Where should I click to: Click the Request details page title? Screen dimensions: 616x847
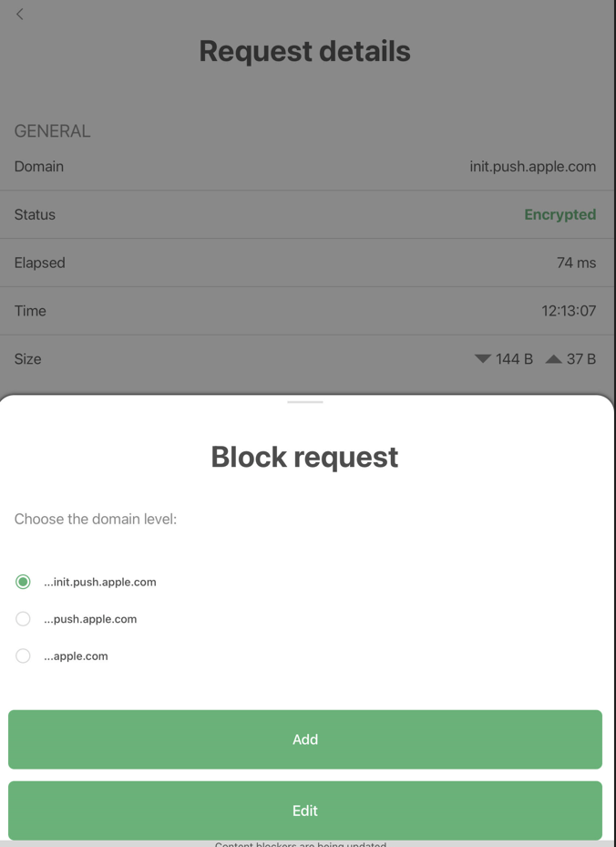pos(305,51)
